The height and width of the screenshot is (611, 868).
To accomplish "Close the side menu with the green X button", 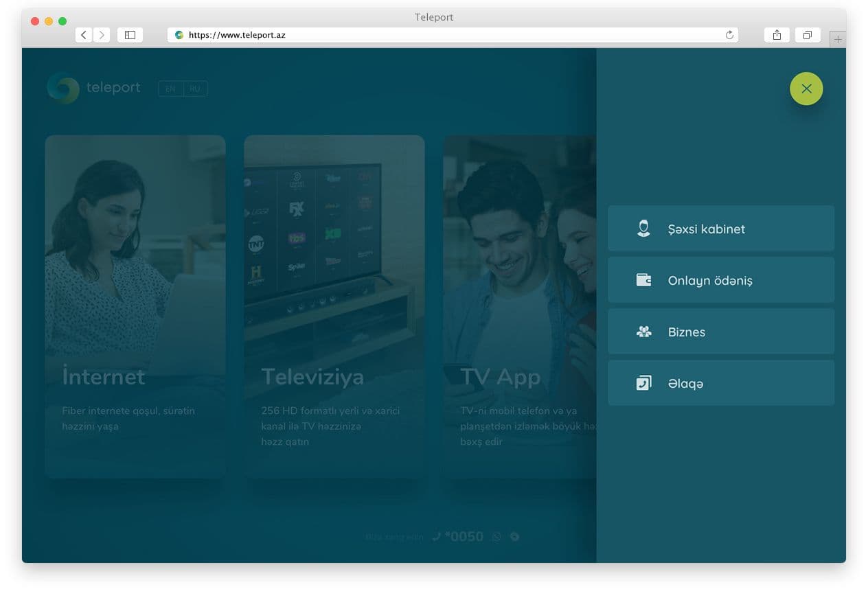I will (806, 89).
